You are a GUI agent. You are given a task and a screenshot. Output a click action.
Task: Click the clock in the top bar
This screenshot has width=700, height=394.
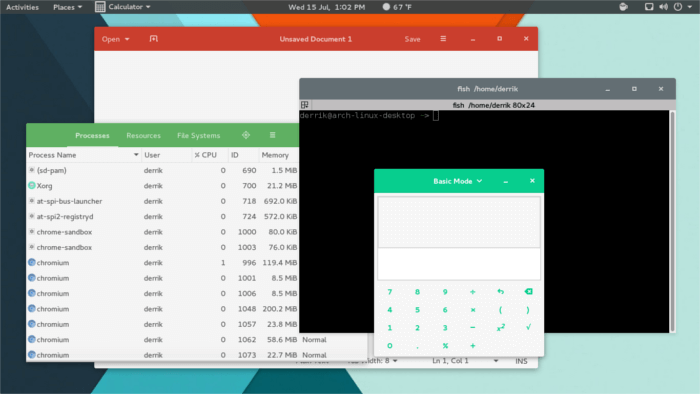point(326,7)
